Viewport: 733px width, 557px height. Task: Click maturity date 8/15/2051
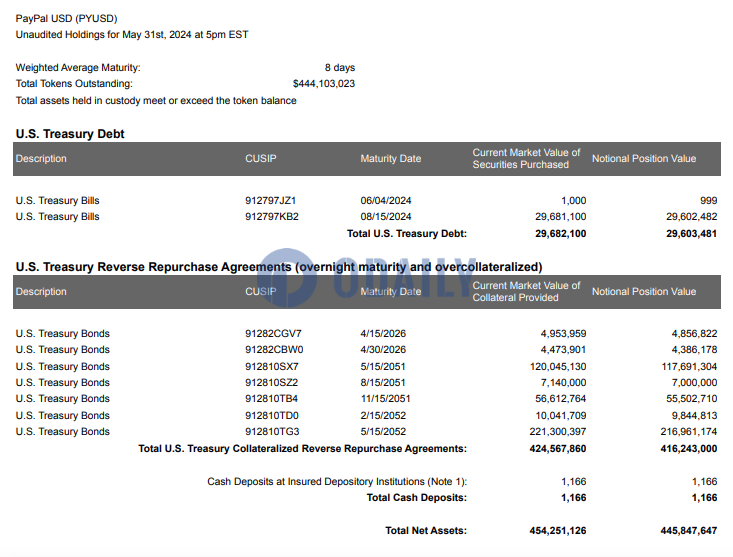click(382, 382)
